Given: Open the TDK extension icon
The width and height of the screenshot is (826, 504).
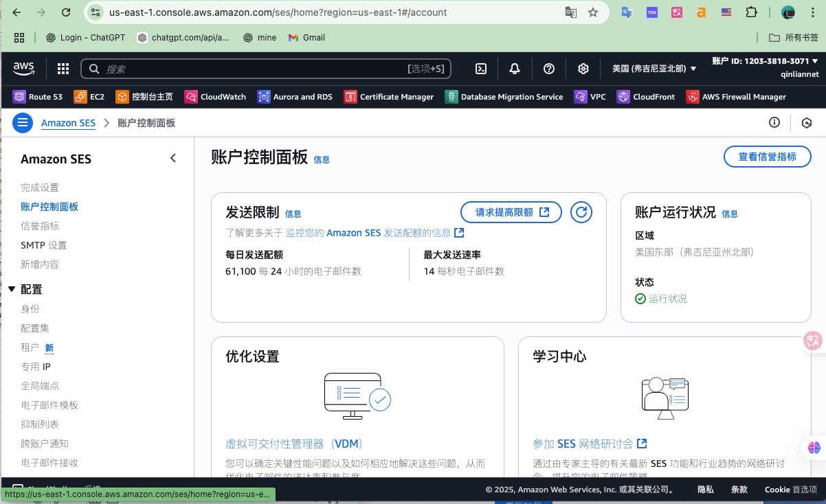Looking at the screenshot, I should coord(651,12).
